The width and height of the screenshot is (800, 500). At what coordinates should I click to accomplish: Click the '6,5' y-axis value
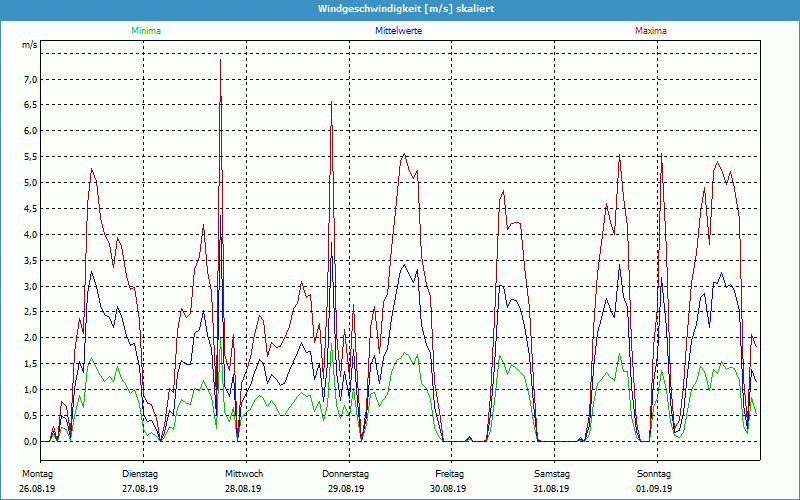[30, 105]
